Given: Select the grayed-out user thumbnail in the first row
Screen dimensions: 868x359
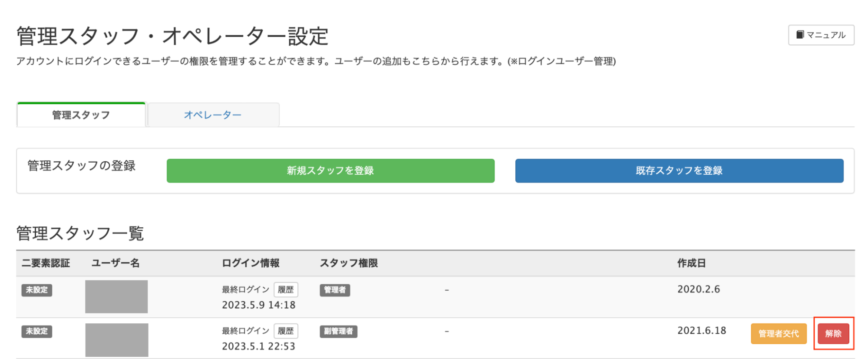Looking at the screenshot, I should coord(116,296).
